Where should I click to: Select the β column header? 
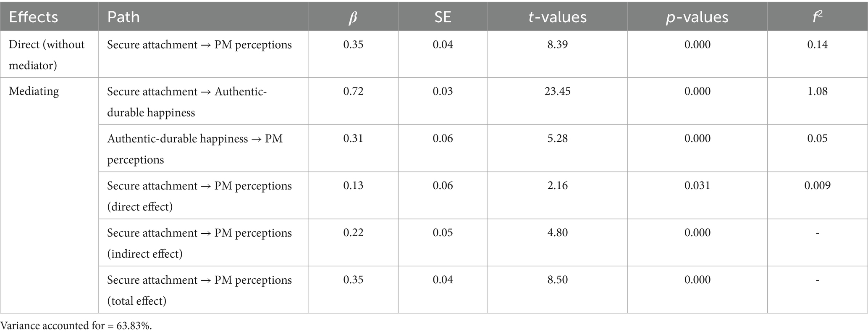(353, 17)
